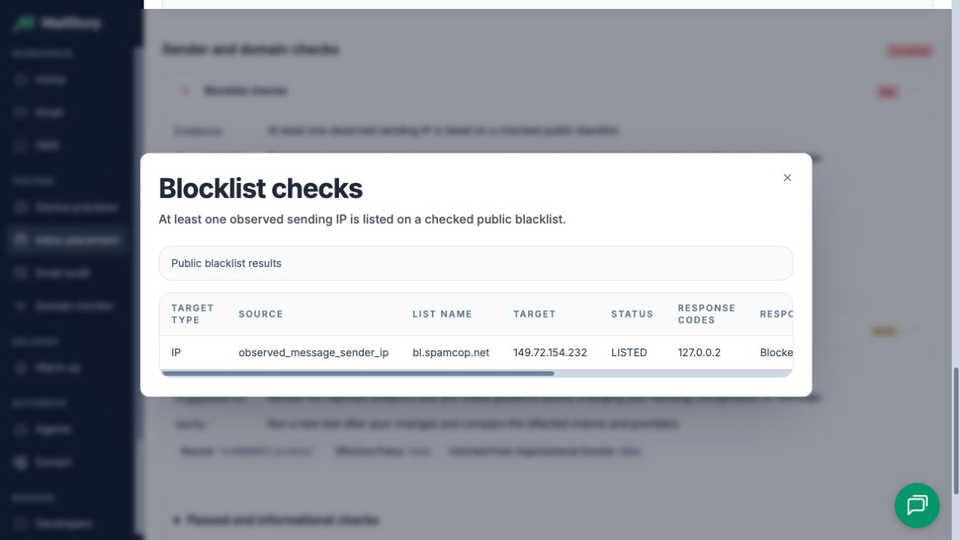
Task: Click the 'Public blacklist results' heading bar
Action: [x=476, y=263]
